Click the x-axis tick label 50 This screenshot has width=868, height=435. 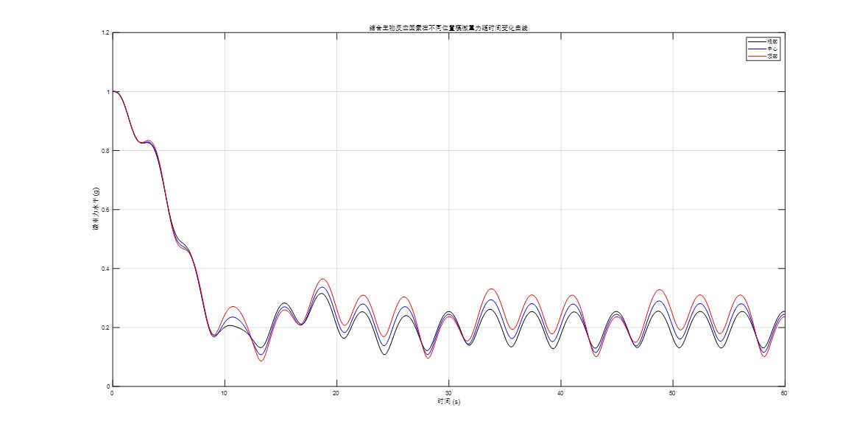click(x=673, y=393)
